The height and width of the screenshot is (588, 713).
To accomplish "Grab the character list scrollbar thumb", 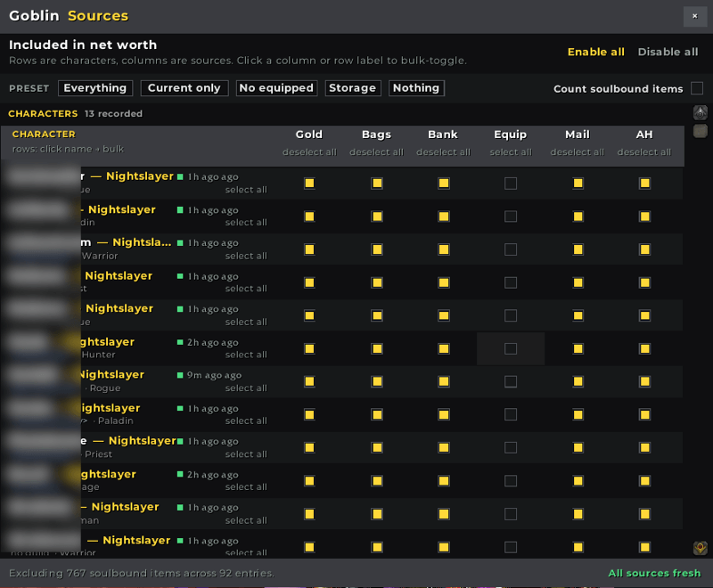I will coord(700,131).
